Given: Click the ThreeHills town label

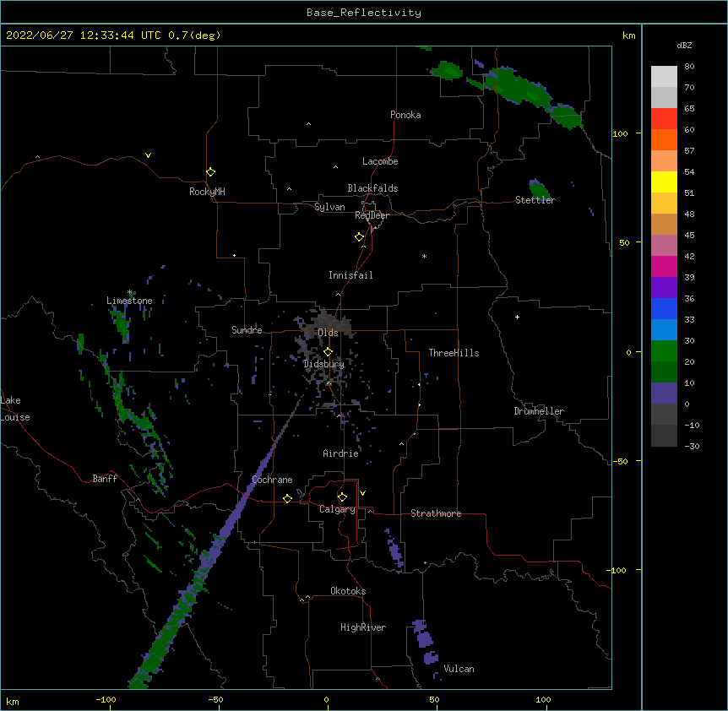Looking at the screenshot, I should tap(454, 353).
